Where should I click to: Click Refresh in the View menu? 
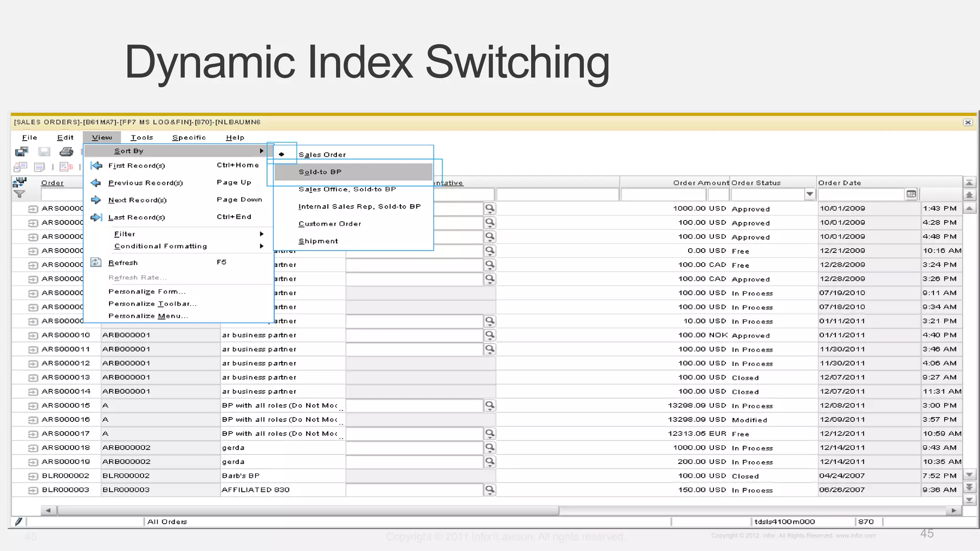point(123,263)
